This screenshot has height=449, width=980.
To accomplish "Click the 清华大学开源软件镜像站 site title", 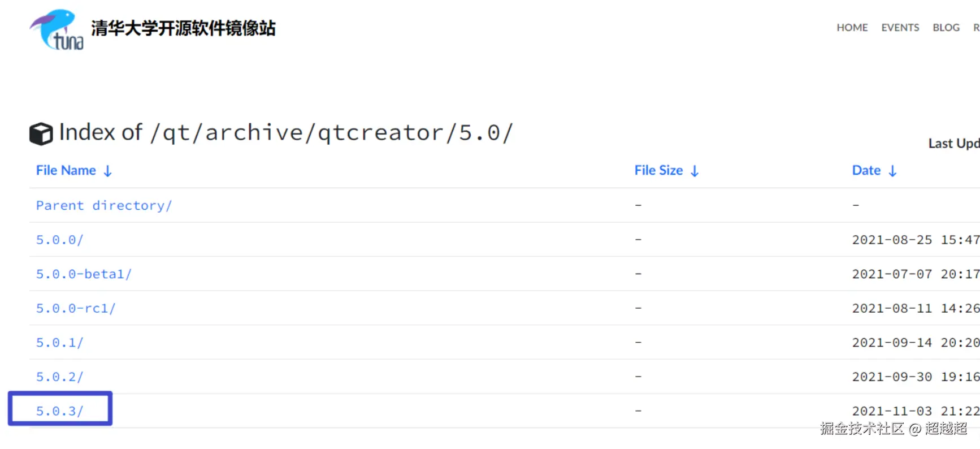I will coord(183,28).
